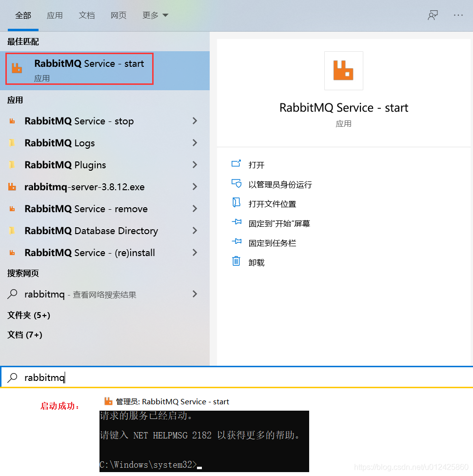Open RabbitMQ Database Directory result
The image size is (473, 476).
[x=105, y=231]
